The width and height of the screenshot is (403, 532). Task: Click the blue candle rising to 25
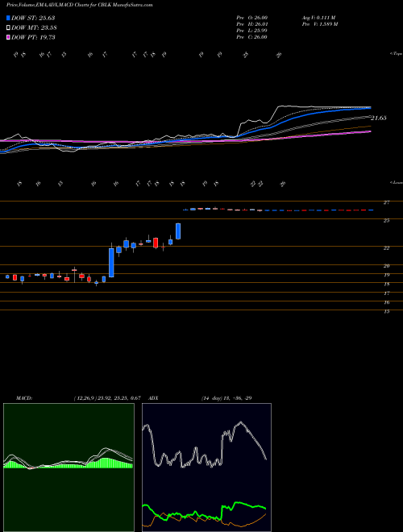point(178,231)
